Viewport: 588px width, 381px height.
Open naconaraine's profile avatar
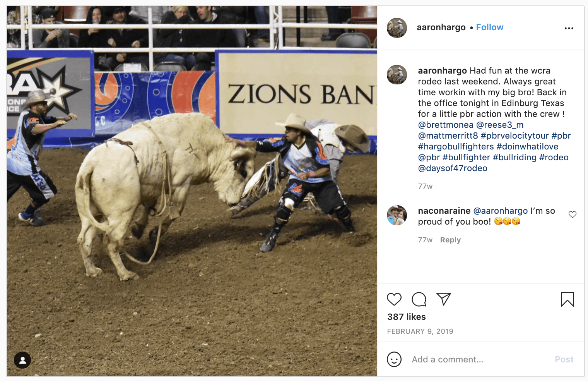[397, 215]
